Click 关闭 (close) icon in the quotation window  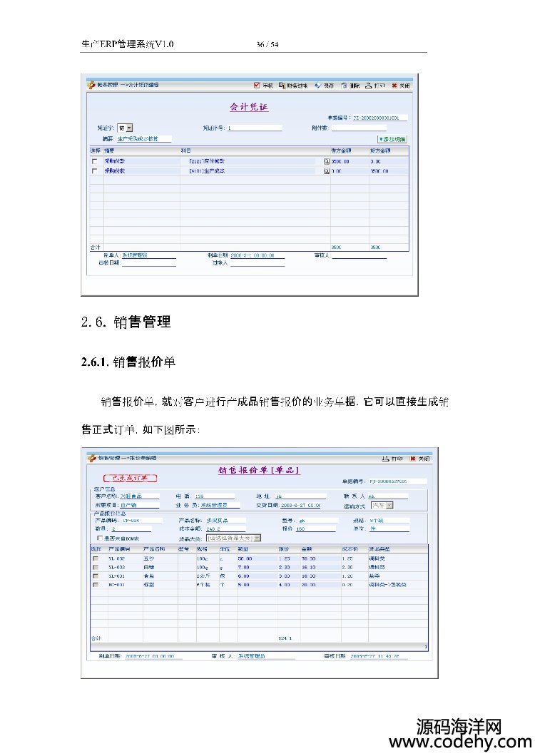pos(412,459)
